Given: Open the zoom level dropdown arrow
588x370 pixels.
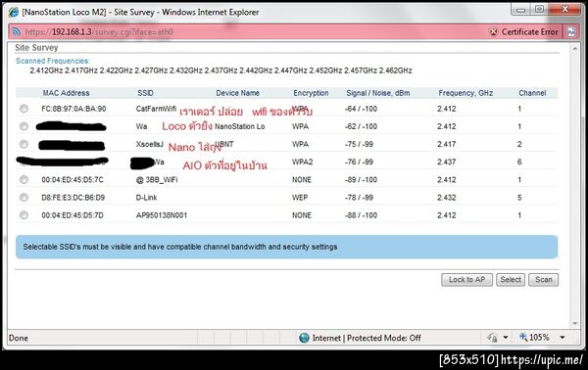Looking at the screenshot, I should 563,338.
